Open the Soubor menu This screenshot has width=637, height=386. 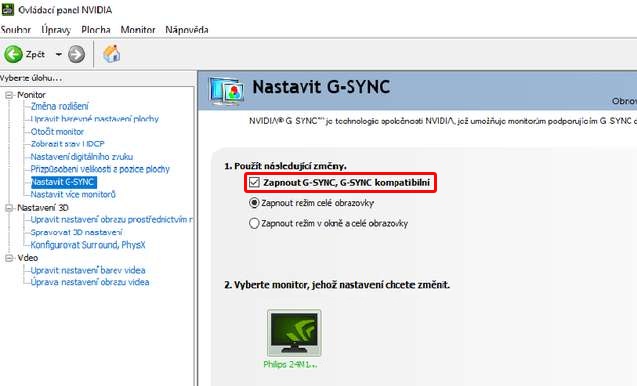pos(15,30)
